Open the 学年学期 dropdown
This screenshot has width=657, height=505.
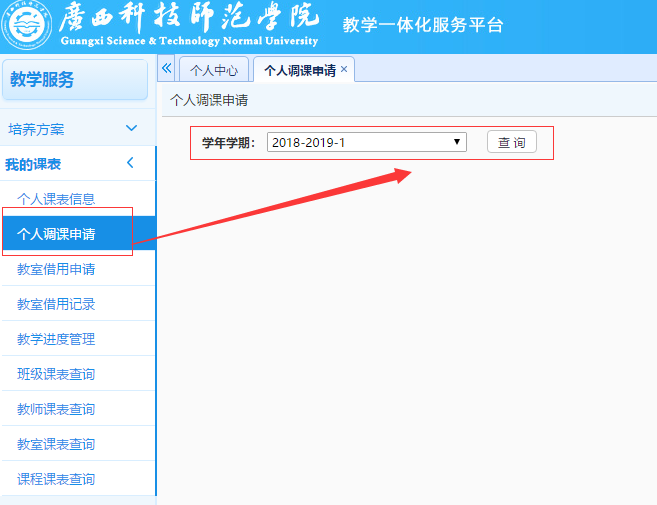[366, 142]
